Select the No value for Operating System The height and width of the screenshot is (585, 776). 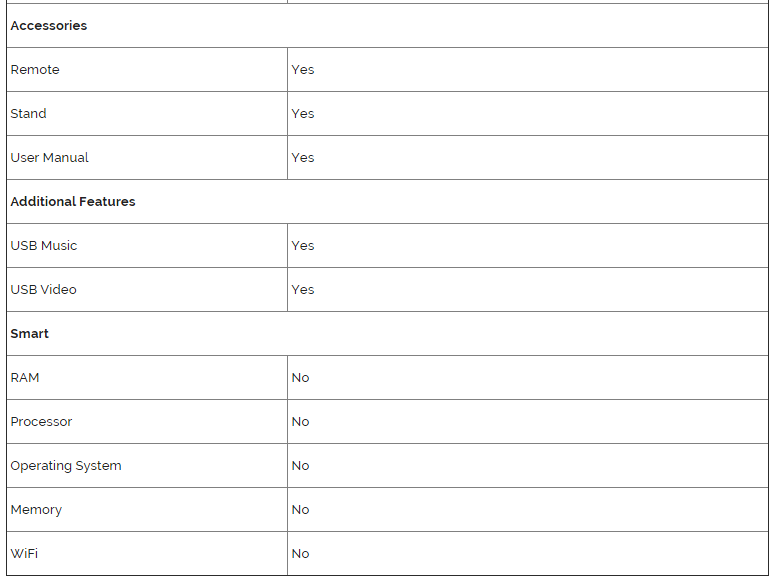301,466
